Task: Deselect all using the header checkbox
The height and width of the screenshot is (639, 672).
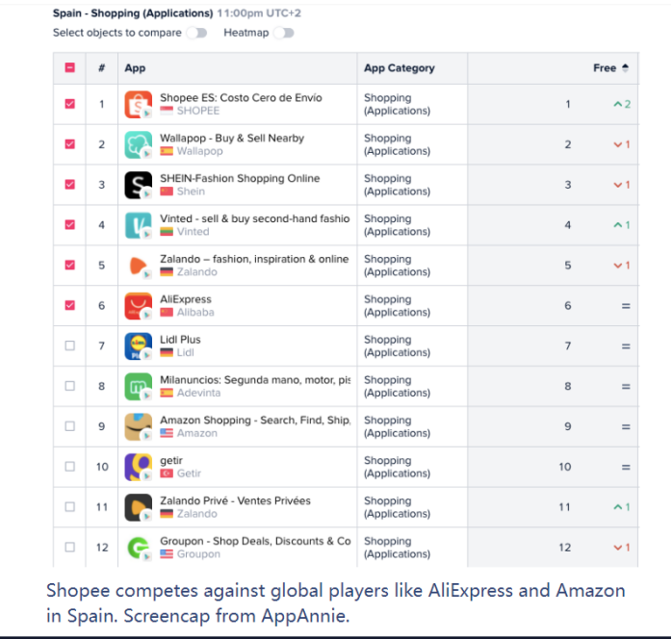Action: [70, 67]
